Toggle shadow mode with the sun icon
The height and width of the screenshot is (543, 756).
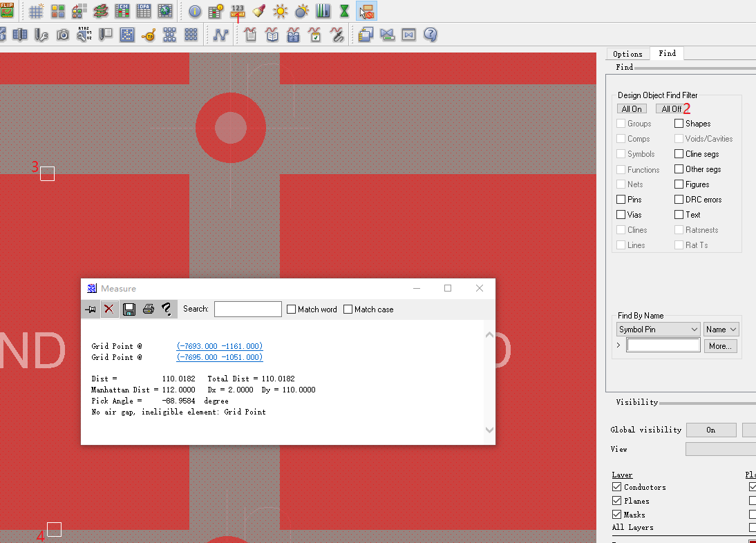tap(279, 11)
